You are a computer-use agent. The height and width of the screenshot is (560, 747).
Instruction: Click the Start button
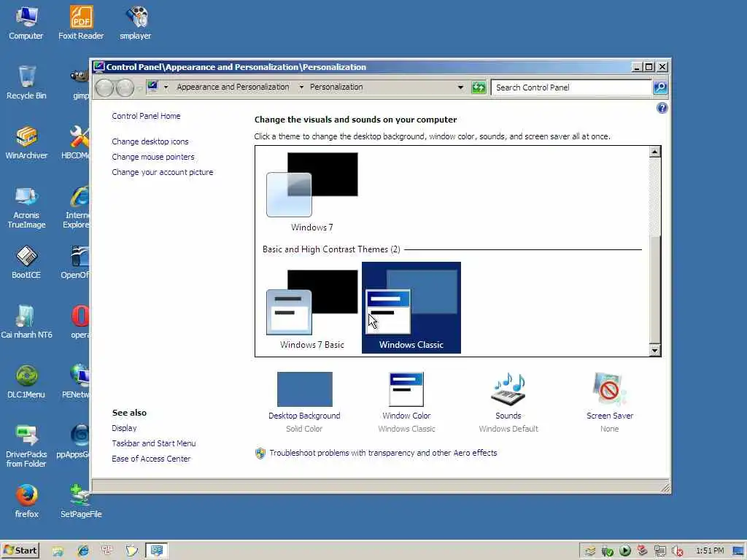20,551
